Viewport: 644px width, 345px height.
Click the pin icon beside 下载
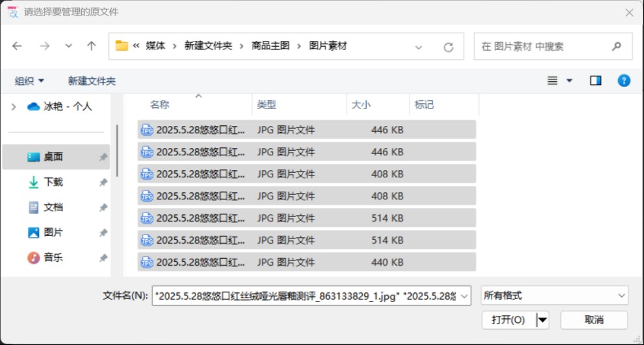[x=103, y=182]
